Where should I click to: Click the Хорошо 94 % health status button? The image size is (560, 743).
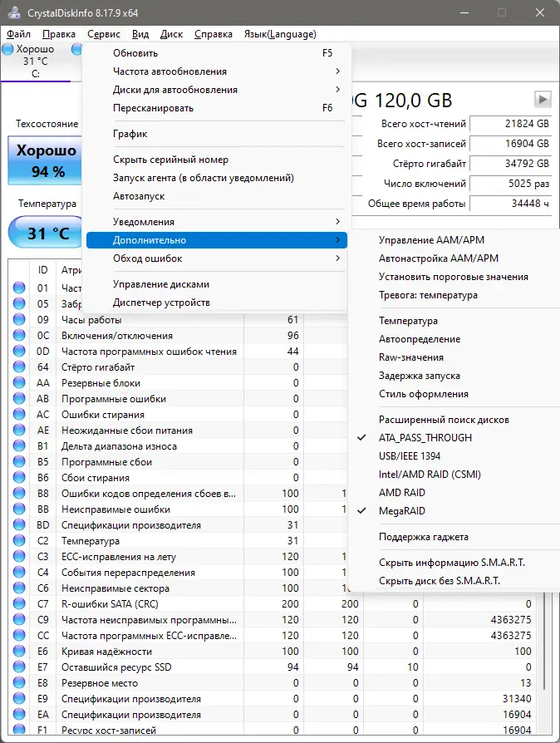coord(47,161)
